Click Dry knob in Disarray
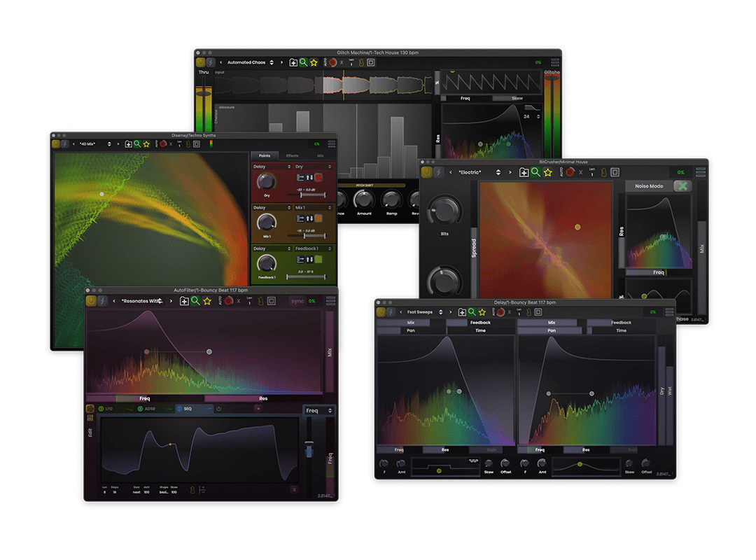This screenshot has width=756, height=560. (266, 182)
